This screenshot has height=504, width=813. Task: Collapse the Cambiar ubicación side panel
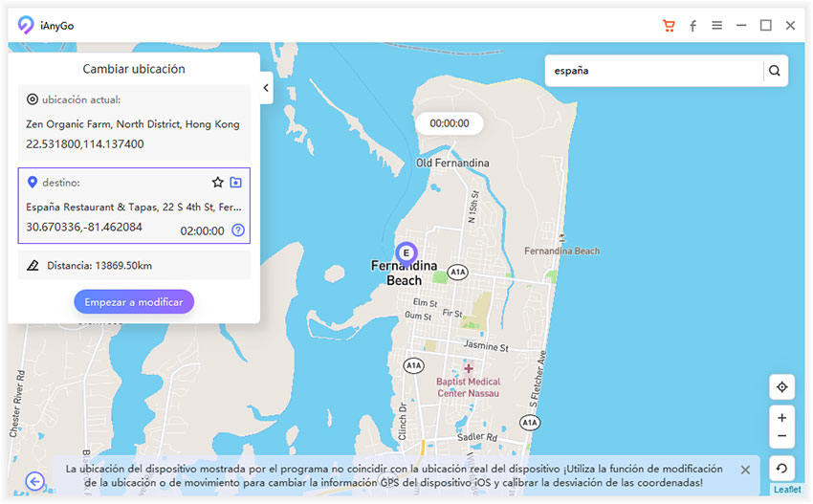(x=266, y=88)
